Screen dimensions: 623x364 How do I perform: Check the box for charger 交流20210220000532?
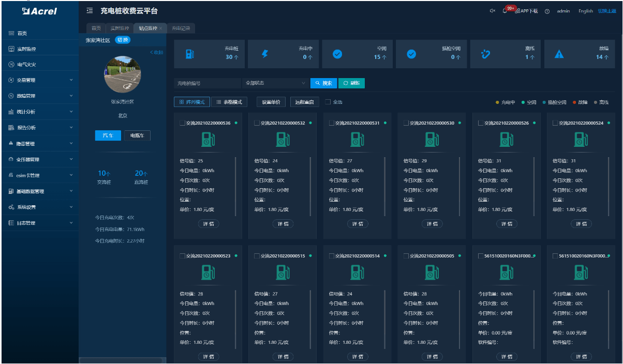(257, 123)
